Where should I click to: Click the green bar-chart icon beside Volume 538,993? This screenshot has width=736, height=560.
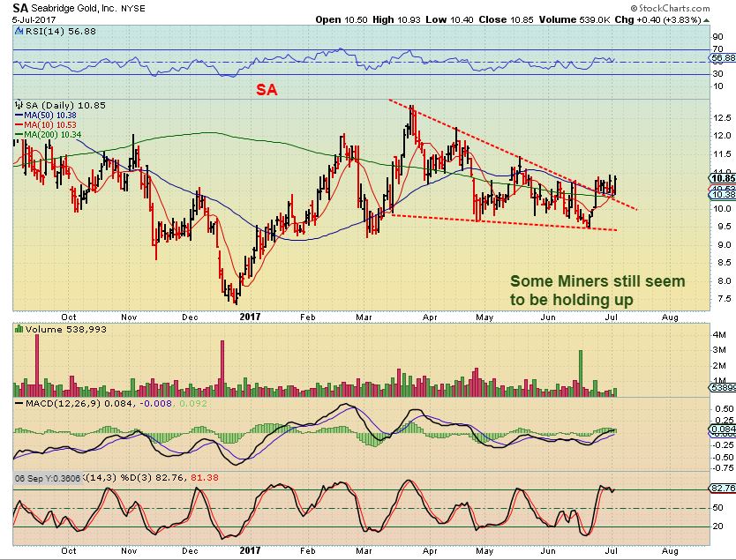pyautogui.click(x=19, y=329)
